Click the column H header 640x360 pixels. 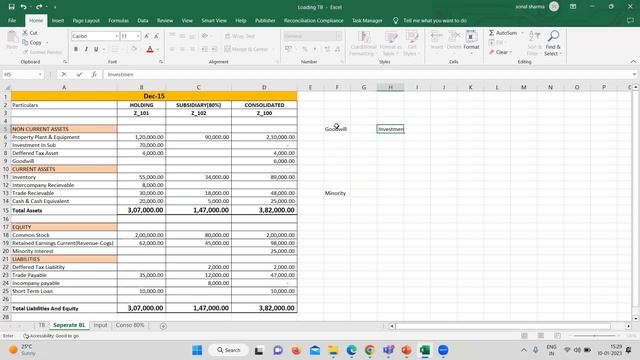[390, 87]
